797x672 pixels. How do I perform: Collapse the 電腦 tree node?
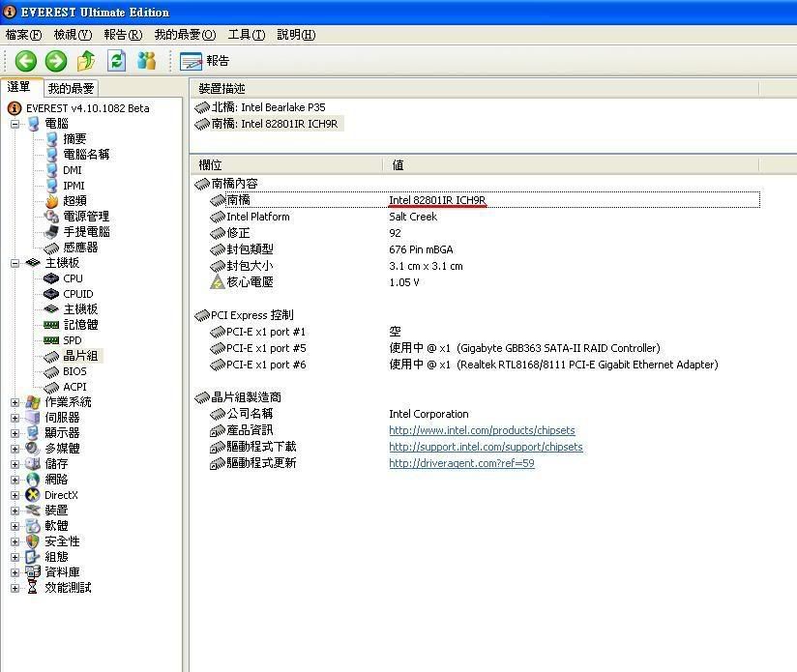coord(15,124)
